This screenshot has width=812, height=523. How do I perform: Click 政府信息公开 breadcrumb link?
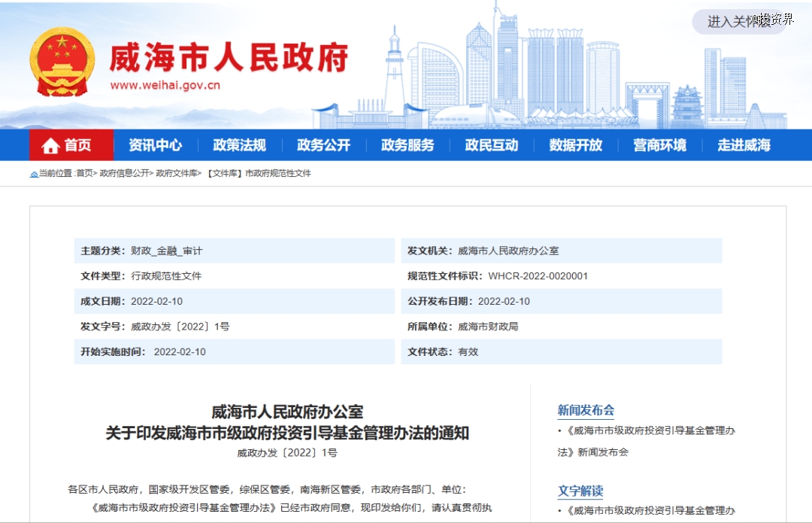(125, 174)
